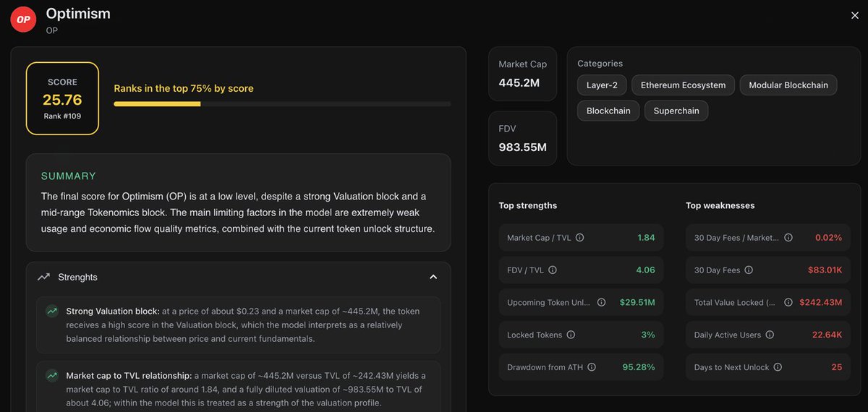Click the Market Cap 445.2M card
This screenshot has height=412, width=868.
coord(523,74)
